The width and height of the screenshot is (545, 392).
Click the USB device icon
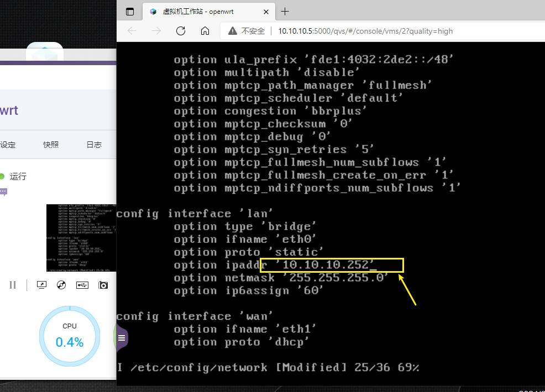(x=82, y=285)
